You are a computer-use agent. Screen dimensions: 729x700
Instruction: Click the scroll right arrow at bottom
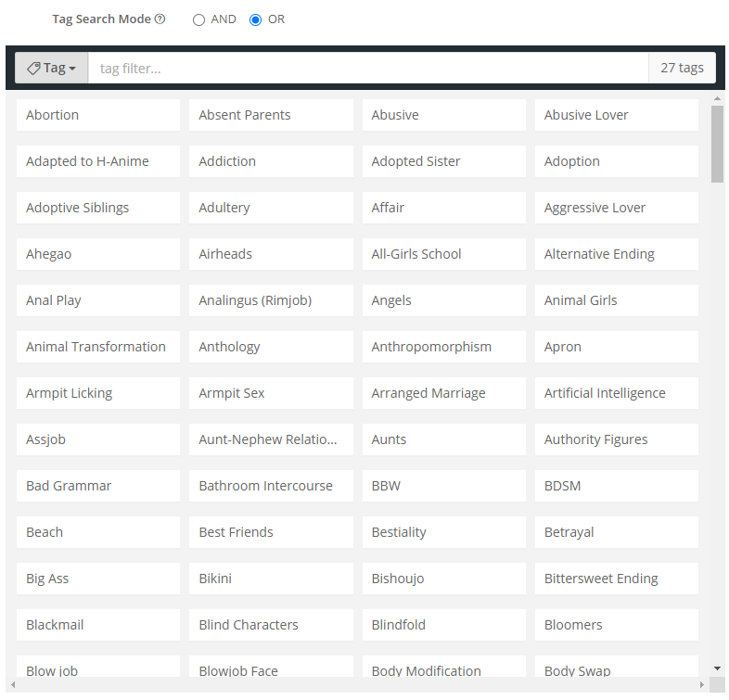(702, 685)
